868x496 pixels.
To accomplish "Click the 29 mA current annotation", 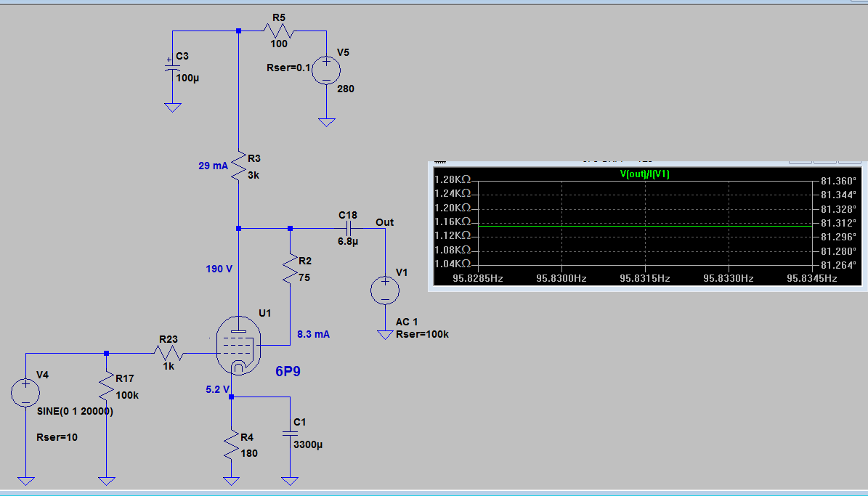I will 213,166.
